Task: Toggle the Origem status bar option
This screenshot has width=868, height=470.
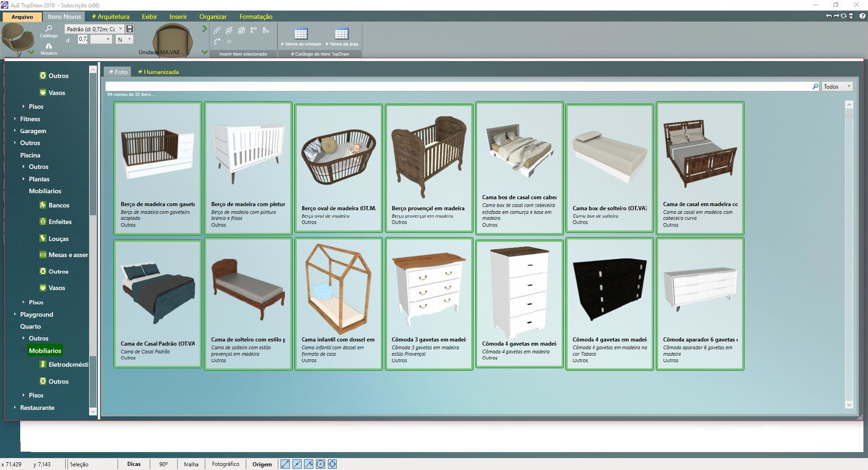Action: [262, 464]
